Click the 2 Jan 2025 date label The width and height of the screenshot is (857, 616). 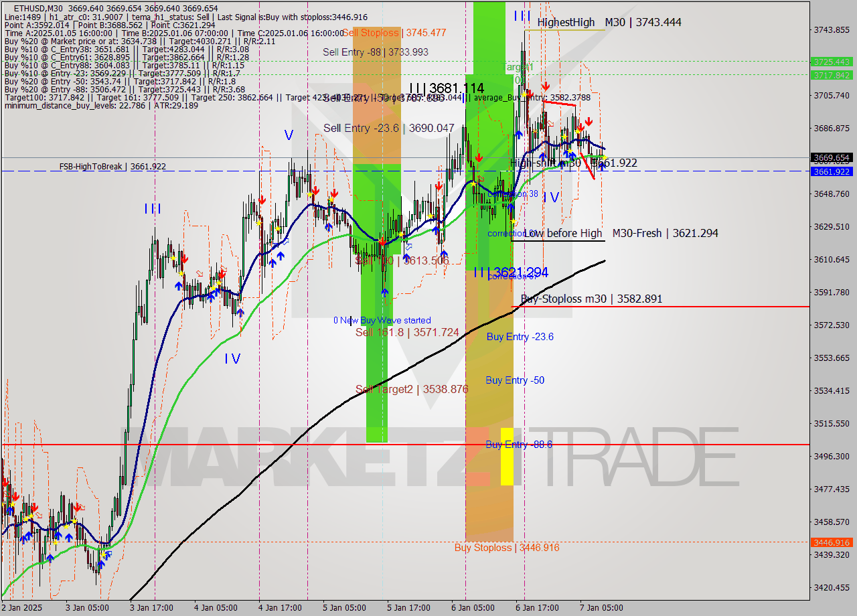[x=21, y=608]
